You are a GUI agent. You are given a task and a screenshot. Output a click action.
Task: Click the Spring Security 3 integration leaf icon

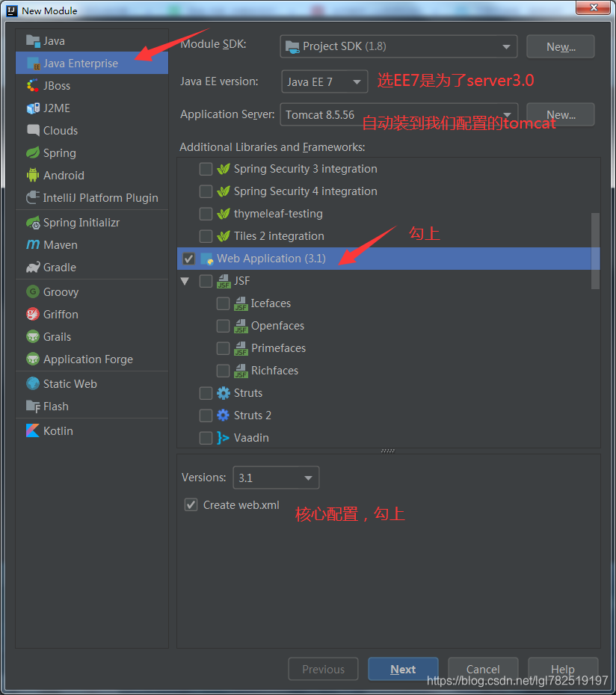223,169
